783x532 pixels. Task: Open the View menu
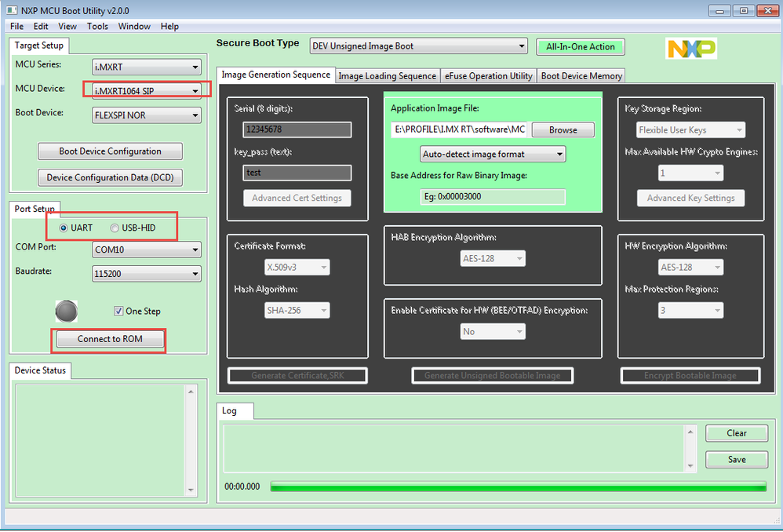[x=67, y=26]
